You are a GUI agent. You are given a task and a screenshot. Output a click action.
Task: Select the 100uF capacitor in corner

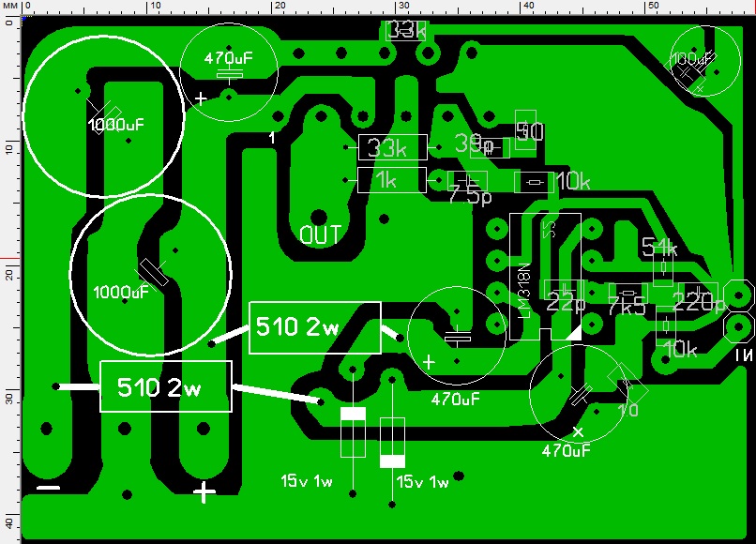(705, 61)
